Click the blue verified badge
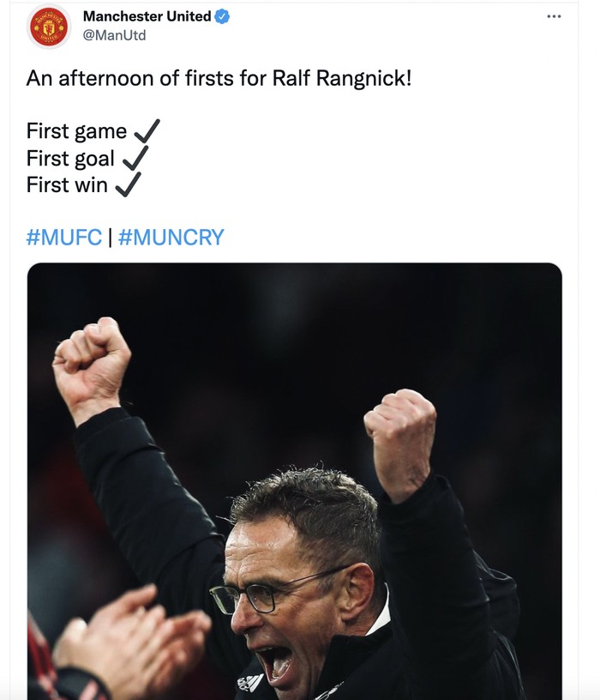Viewport: 600px width, 700px height. (x=221, y=16)
